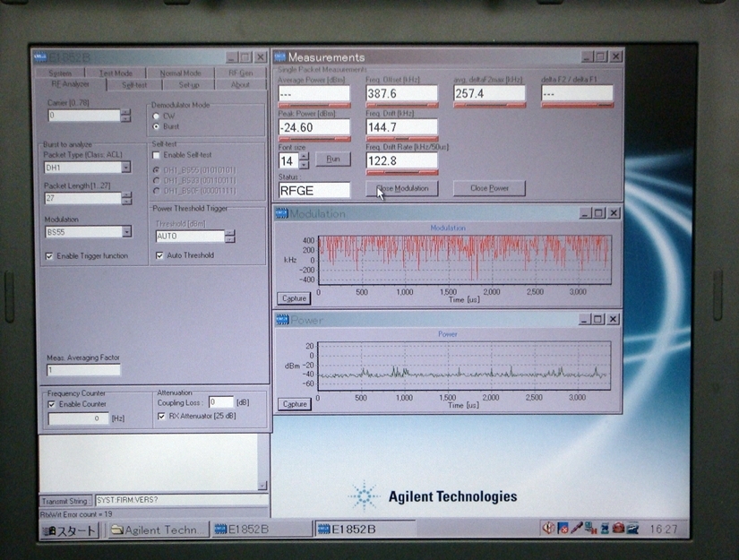Increase Font size with the up arrow
The image size is (739, 560).
pos(305,157)
